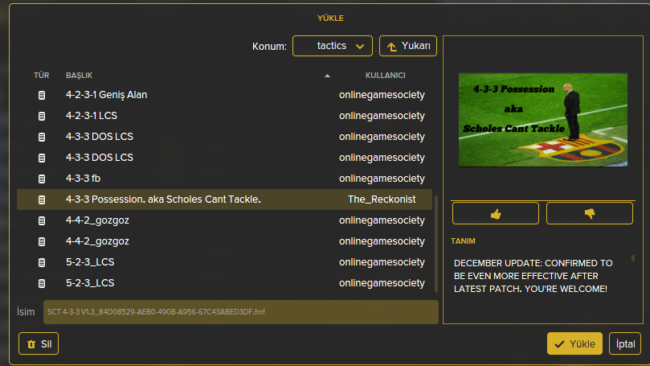
Task: Click the DECEMBER UPDATE description text
Action: tap(533, 276)
